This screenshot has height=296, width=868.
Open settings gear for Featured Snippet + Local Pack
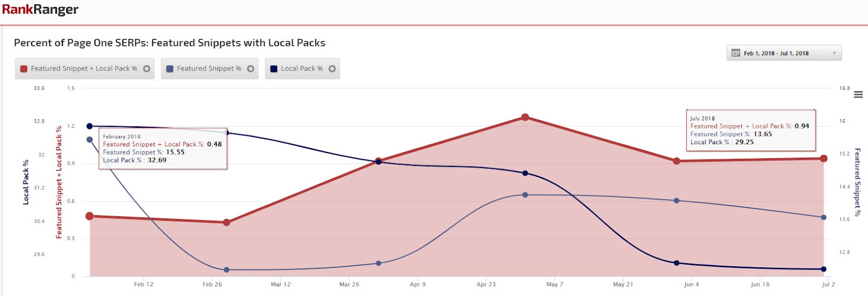click(x=146, y=69)
